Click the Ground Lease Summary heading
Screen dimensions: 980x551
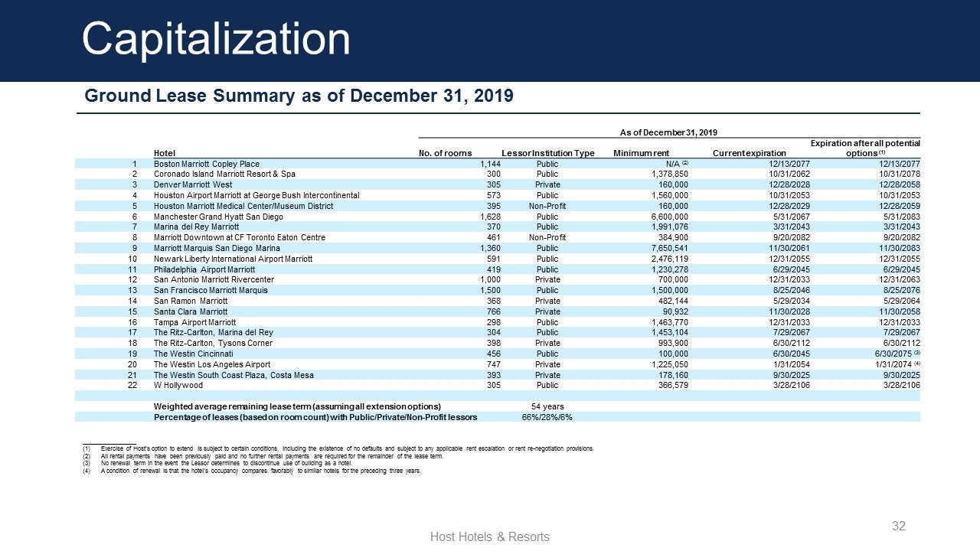[299, 96]
